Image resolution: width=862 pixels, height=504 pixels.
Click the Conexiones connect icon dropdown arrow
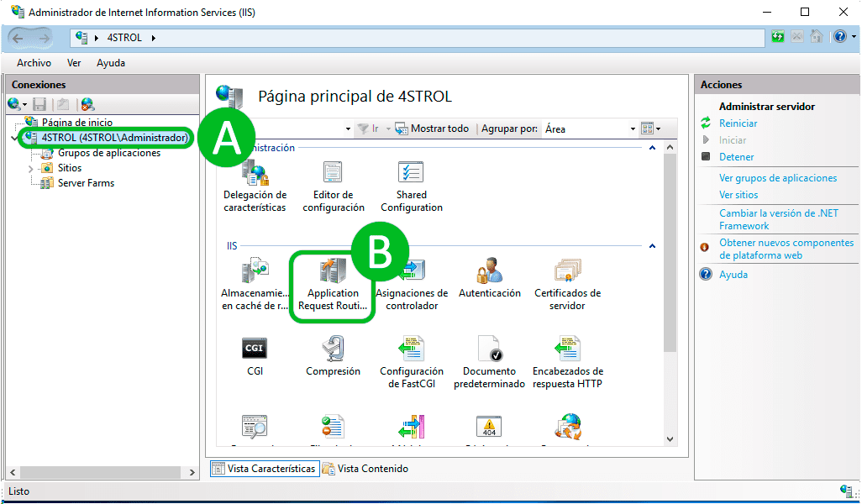(x=24, y=104)
